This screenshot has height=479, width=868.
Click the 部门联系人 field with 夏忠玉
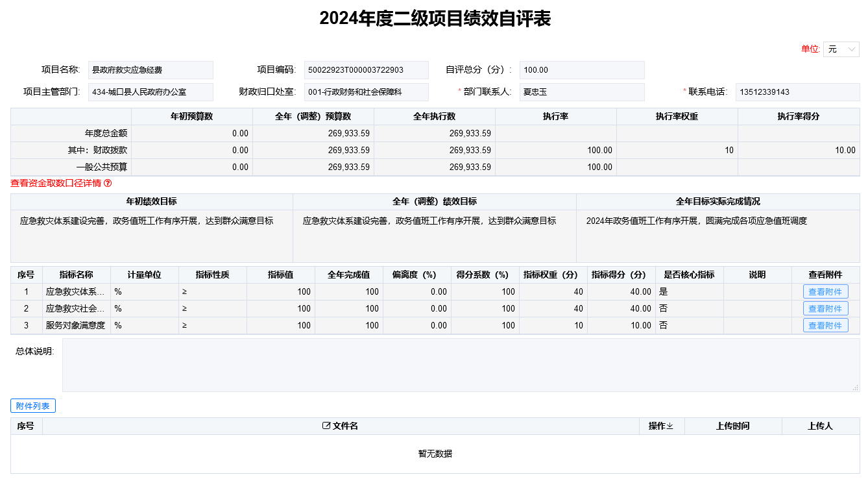(x=582, y=92)
